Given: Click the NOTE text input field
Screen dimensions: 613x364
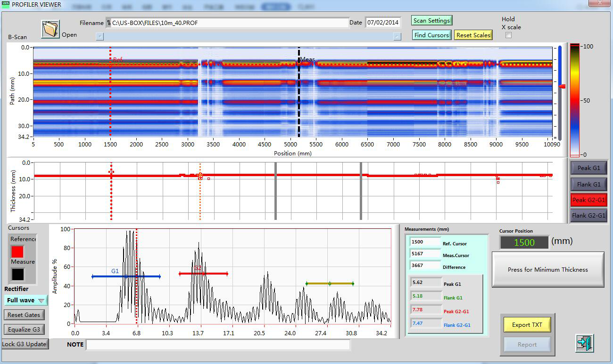Looking at the screenshot, I should [218, 345].
